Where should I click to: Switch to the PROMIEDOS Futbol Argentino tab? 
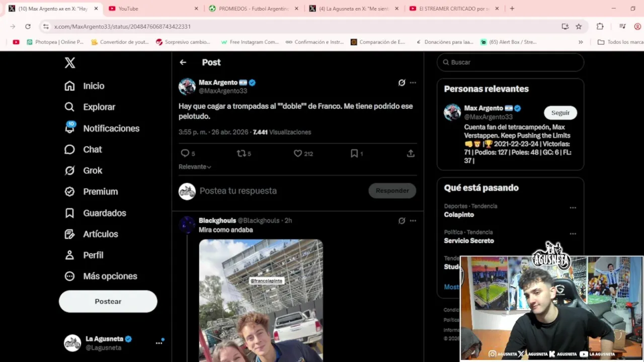pyautogui.click(x=253, y=9)
